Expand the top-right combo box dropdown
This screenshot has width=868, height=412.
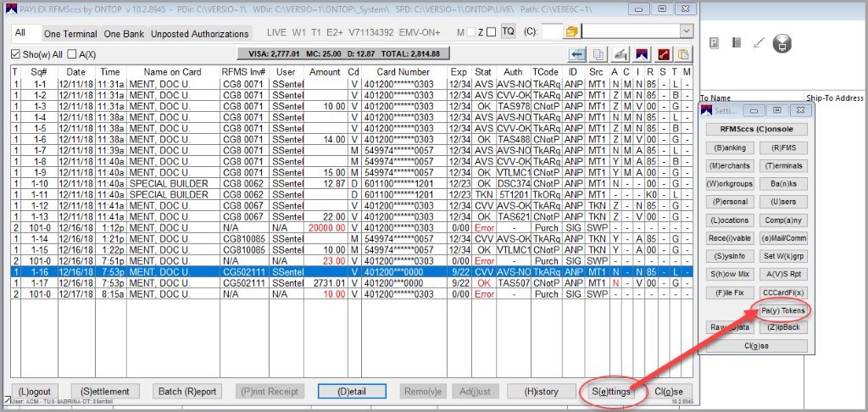pyautogui.click(x=686, y=31)
